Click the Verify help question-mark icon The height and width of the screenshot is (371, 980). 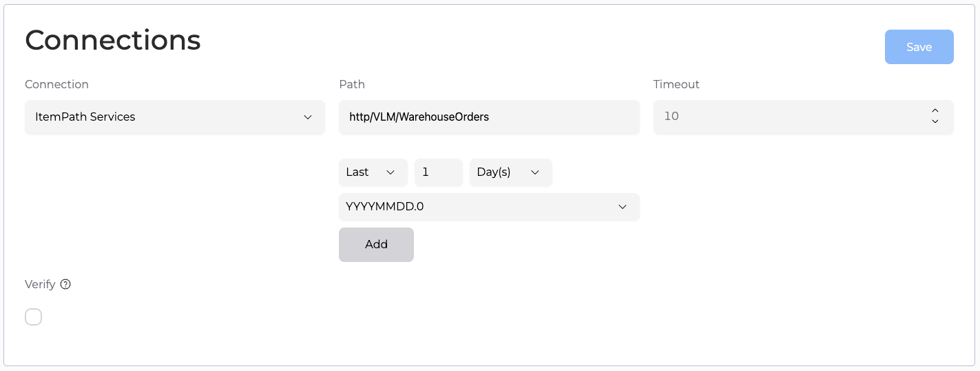pyautogui.click(x=65, y=284)
